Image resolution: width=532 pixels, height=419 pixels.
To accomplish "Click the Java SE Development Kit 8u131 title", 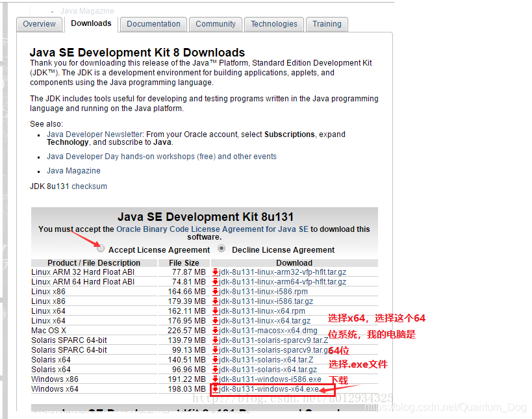I will tap(206, 217).
